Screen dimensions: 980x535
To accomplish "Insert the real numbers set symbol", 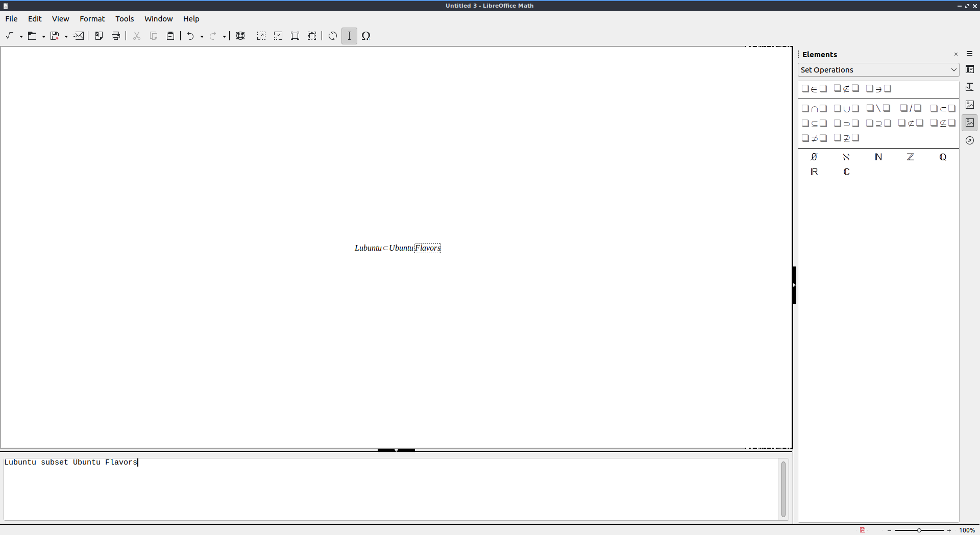I will (x=814, y=172).
